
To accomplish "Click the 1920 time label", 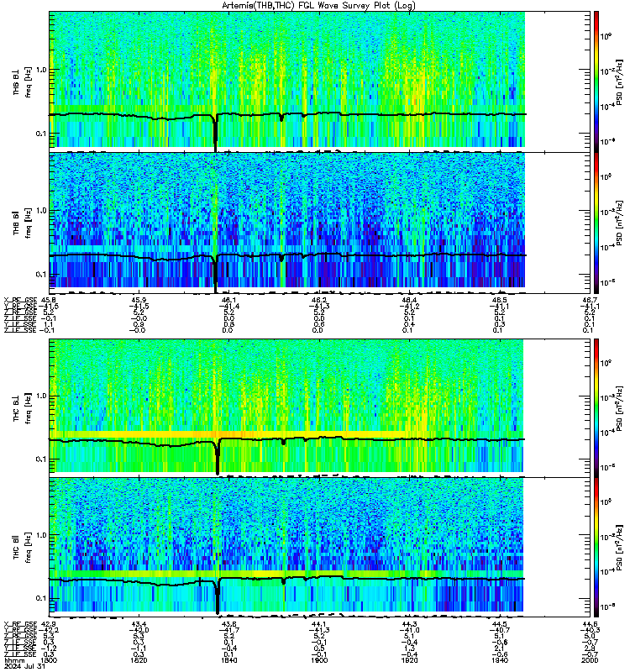I will (409, 660).
